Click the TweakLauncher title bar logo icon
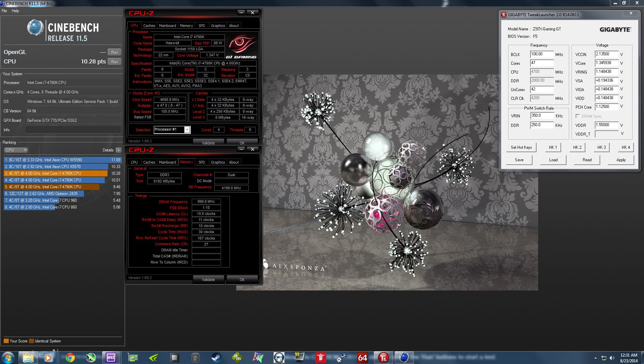 point(504,15)
